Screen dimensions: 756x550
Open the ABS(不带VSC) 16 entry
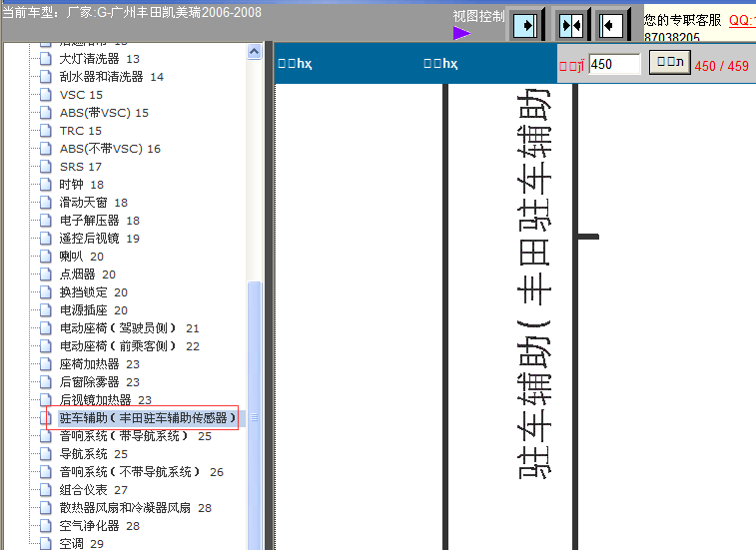110,149
